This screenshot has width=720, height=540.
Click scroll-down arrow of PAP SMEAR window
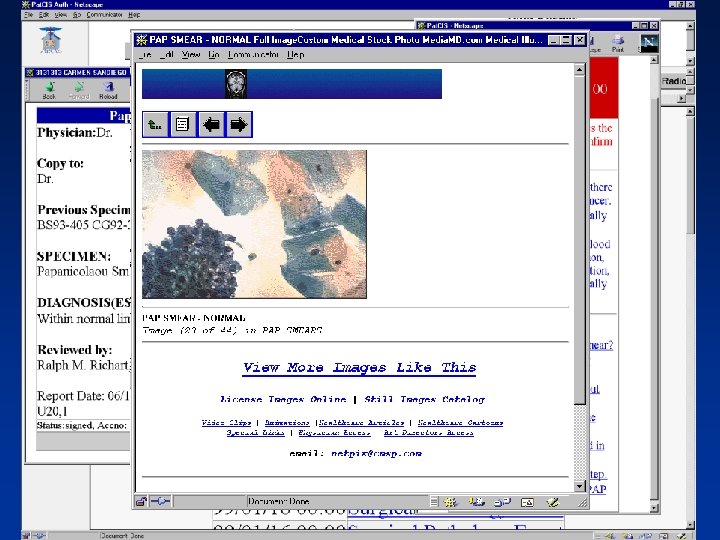tap(579, 486)
